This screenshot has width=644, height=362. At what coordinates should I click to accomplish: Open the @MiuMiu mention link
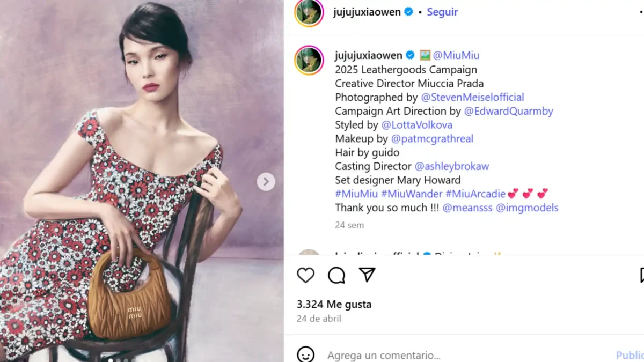tap(456, 55)
